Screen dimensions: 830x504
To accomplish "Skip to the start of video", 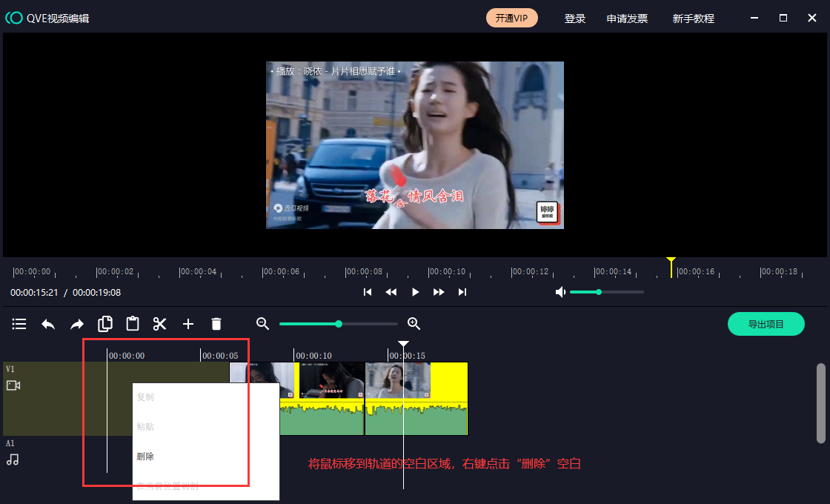I will pyautogui.click(x=368, y=292).
